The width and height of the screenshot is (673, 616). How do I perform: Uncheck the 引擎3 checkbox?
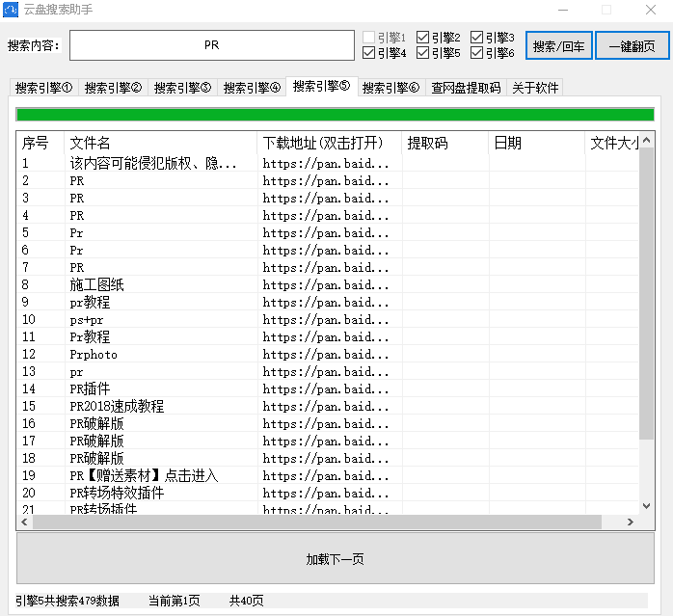click(477, 38)
